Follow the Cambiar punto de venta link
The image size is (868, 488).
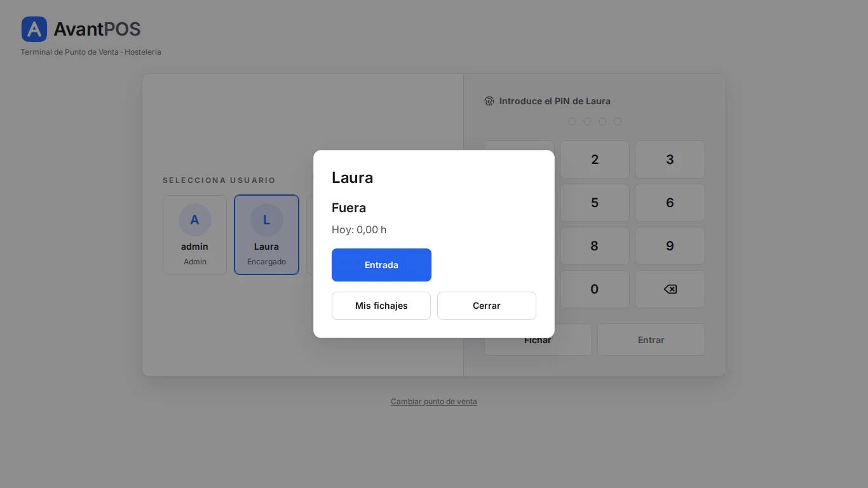(x=434, y=402)
